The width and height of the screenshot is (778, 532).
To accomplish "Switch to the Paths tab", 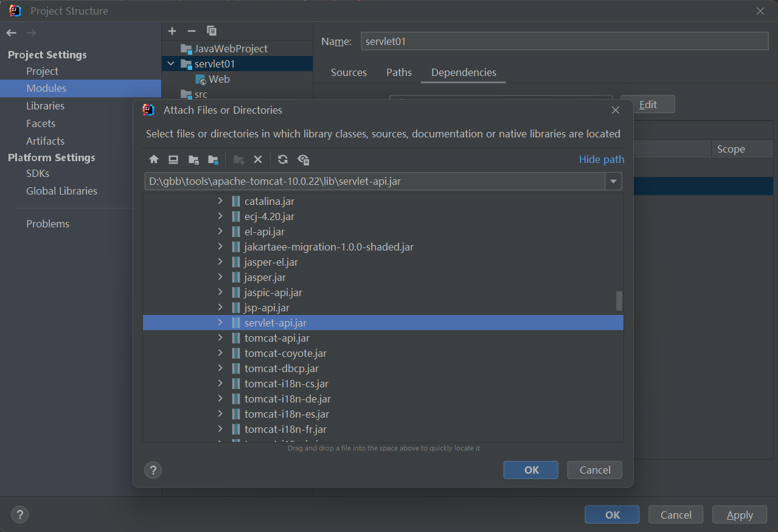I will (x=399, y=72).
